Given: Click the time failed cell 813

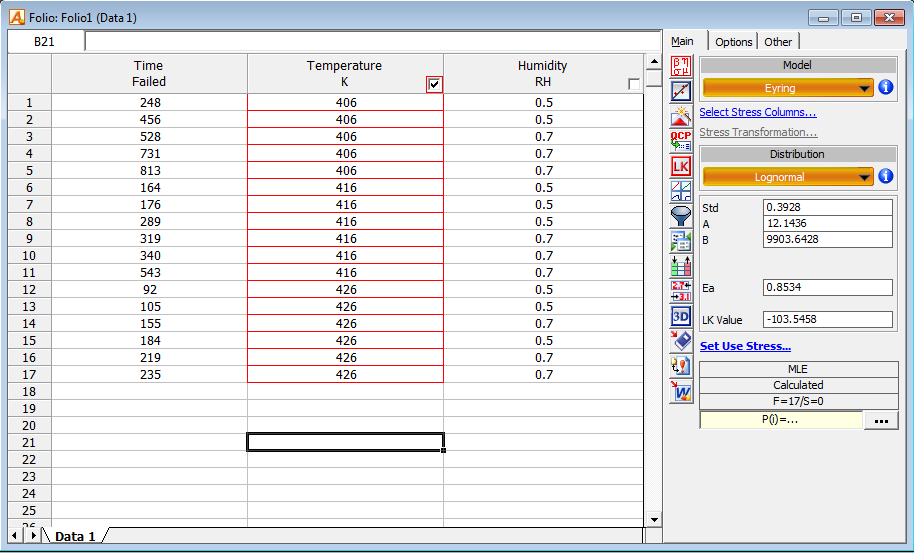Looking at the screenshot, I should coord(149,171).
